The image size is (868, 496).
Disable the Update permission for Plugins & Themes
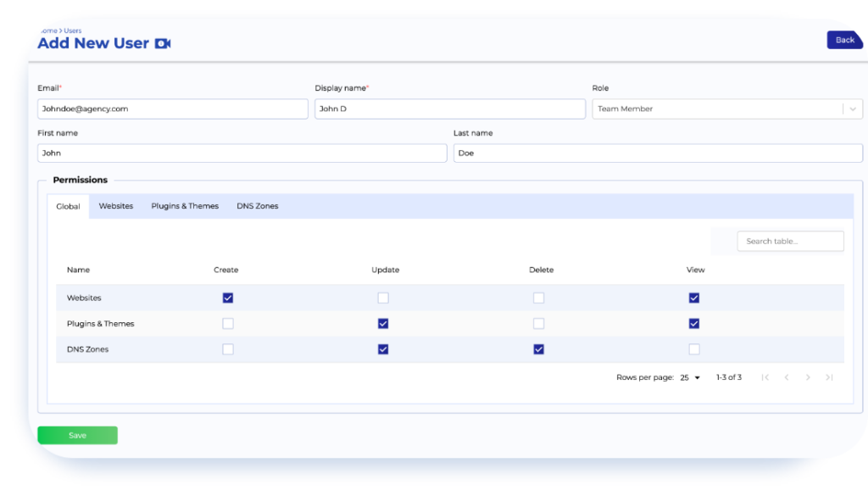(x=382, y=323)
